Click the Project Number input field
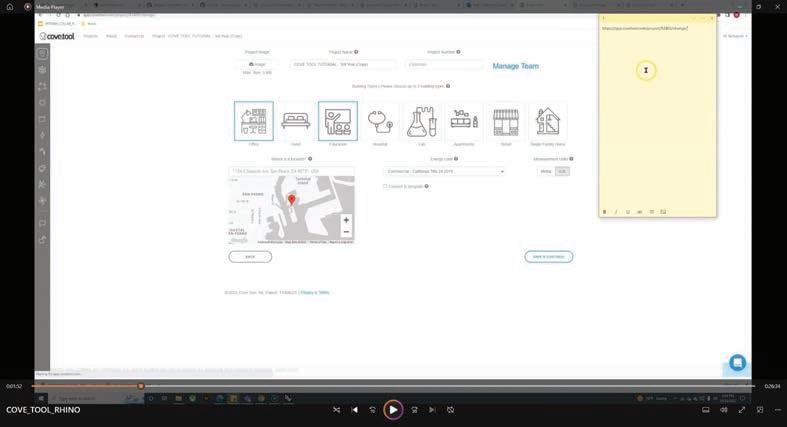Screen dimensions: 787x427 [444, 65]
